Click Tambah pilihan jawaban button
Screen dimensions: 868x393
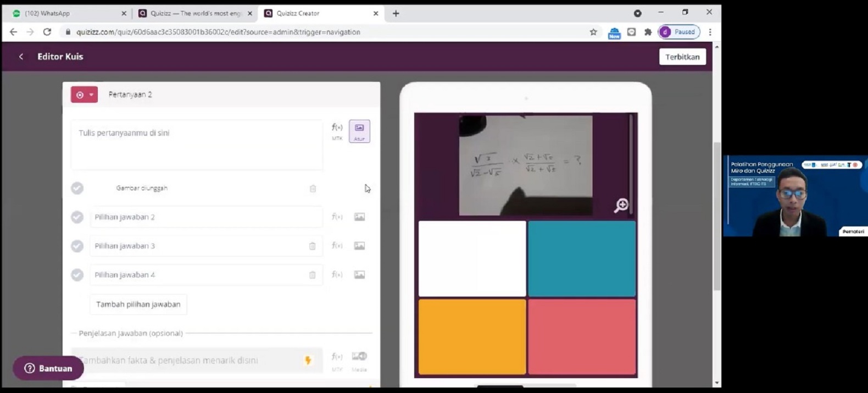click(138, 305)
